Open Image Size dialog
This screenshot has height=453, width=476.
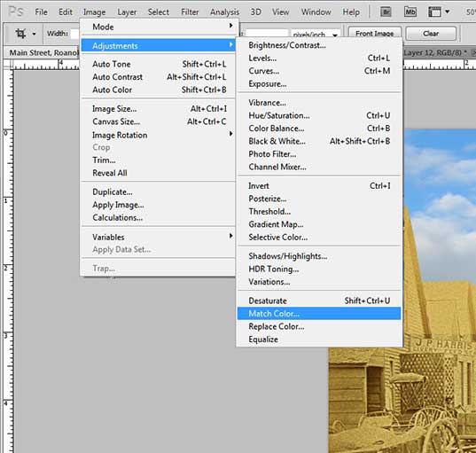(x=158, y=109)
